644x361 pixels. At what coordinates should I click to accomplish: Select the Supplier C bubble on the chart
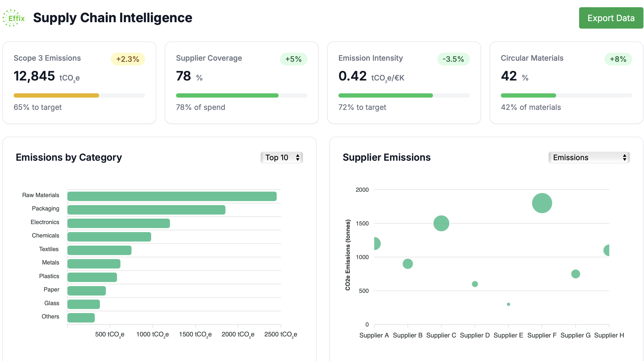point(441,223)
